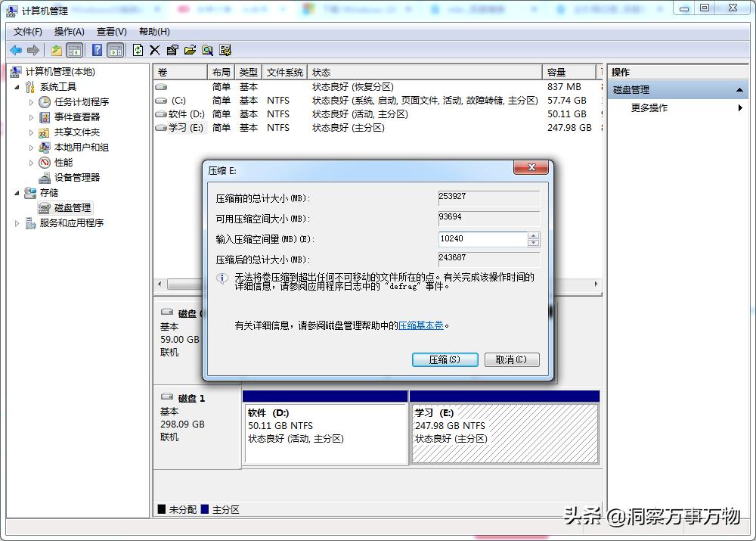Collapse the 系统工具 tree branch
Screen dimensions: 756x541
[x=17, y=86]
